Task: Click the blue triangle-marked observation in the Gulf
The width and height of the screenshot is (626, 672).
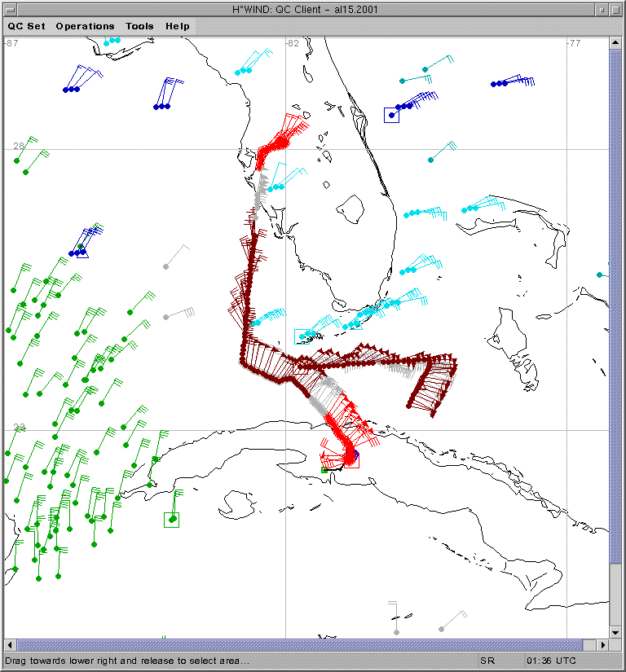Action: click(82, 252)
